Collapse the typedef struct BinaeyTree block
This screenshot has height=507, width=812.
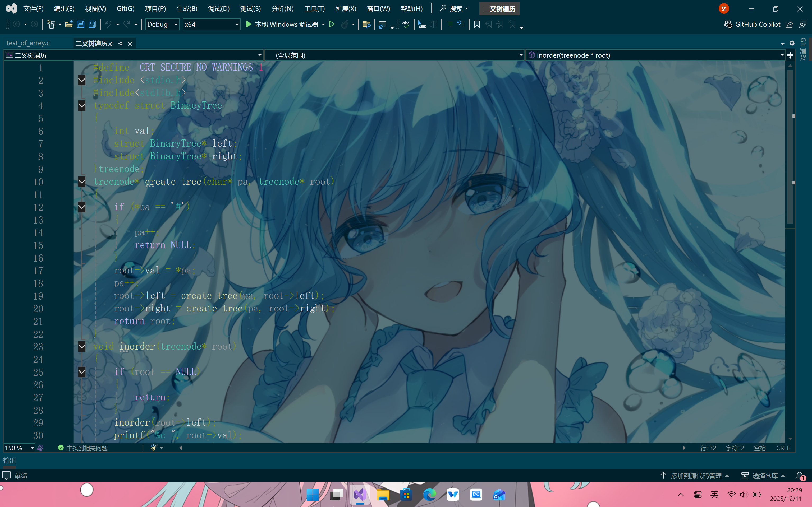point(81,106)
